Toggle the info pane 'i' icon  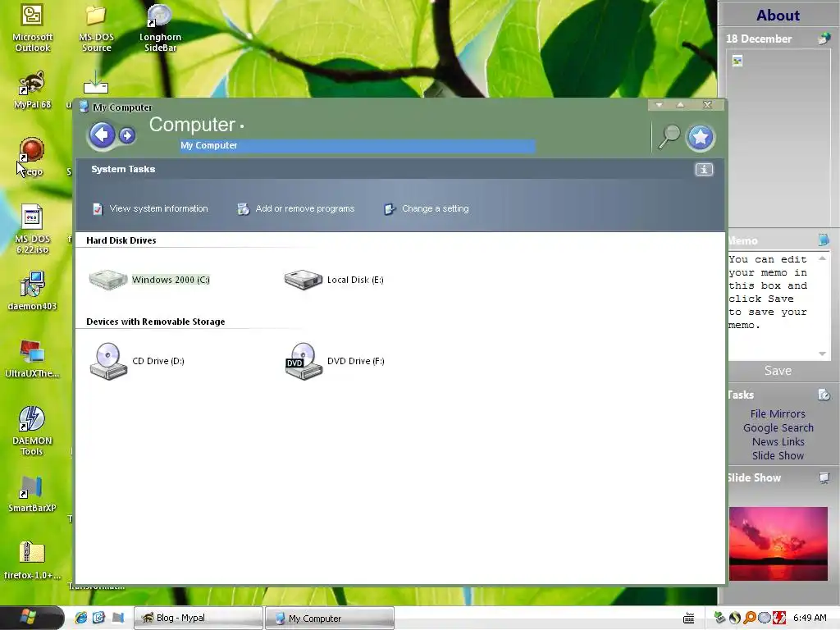[704, 169]
